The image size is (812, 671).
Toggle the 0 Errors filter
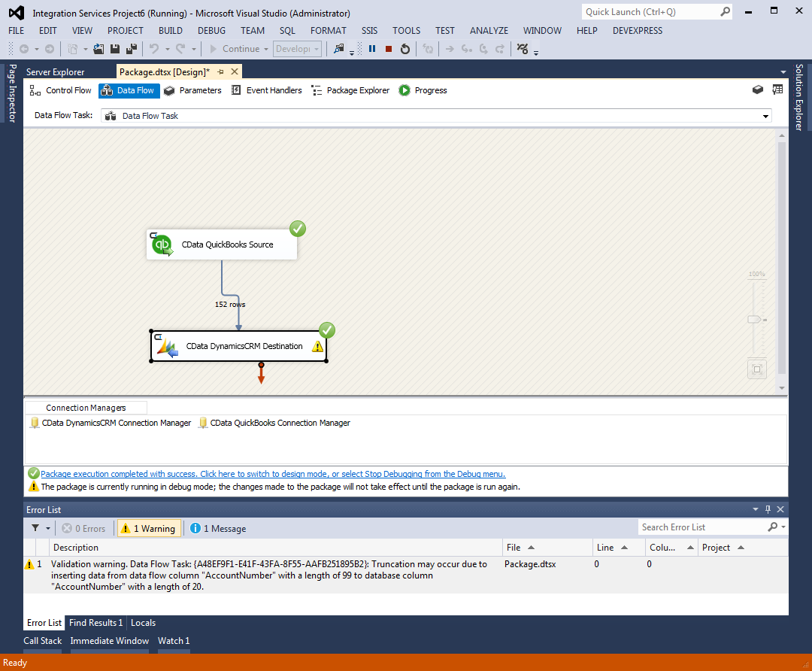coord(83,527)
